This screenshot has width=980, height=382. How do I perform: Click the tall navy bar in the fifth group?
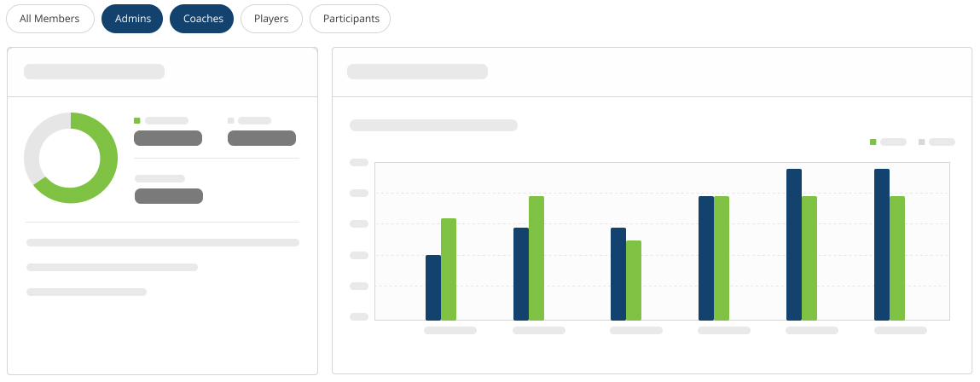[794, 244]
